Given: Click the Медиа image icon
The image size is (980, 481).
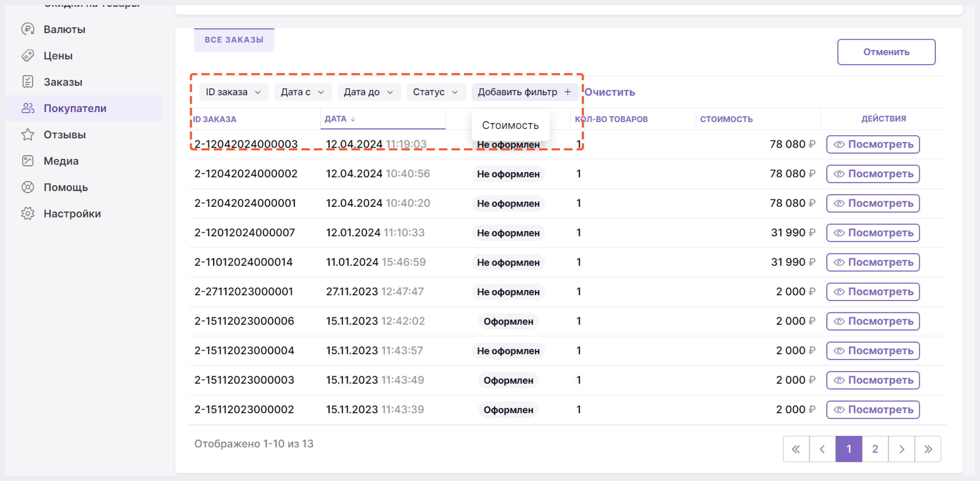Looking at the screenshot, I should (28, 161).
